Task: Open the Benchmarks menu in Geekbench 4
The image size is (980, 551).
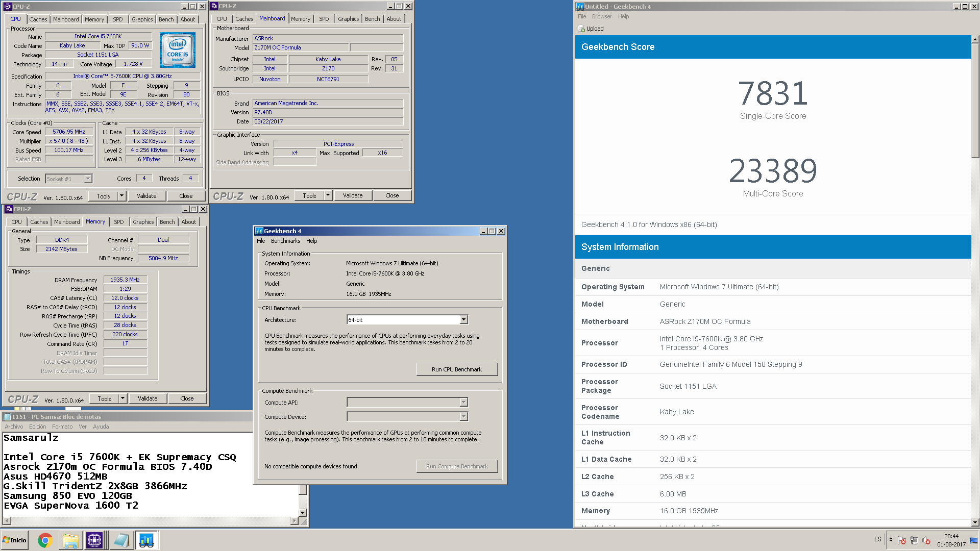Action: [286, 241]
